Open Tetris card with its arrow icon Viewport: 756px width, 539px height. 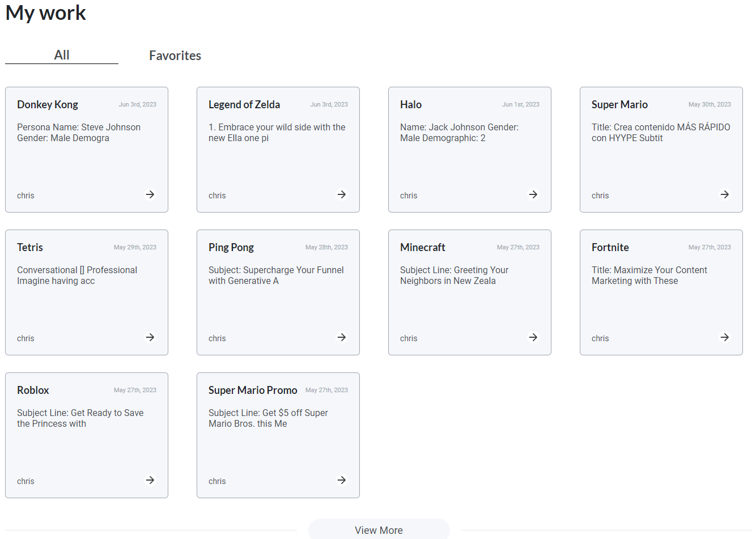click(150, 337)
